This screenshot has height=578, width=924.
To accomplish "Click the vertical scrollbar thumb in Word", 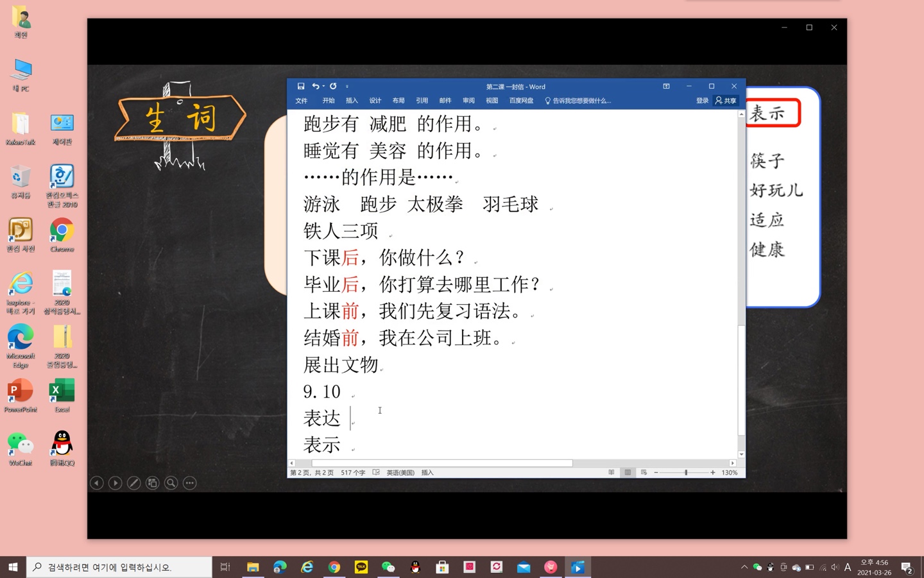I will tap(741, 380).
